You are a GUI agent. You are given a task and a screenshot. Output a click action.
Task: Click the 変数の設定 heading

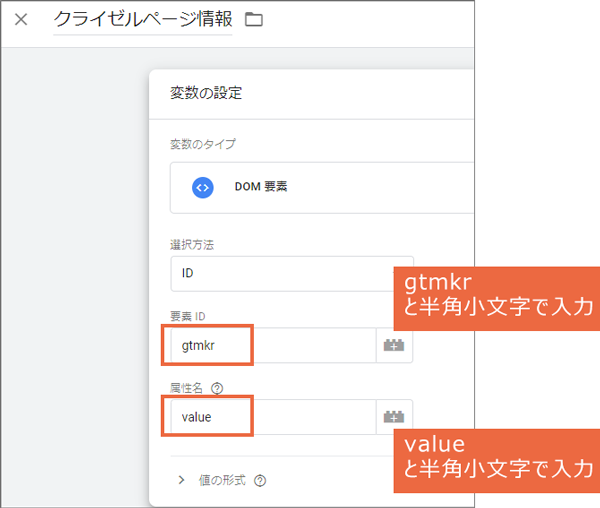click(x=206, y=93)
